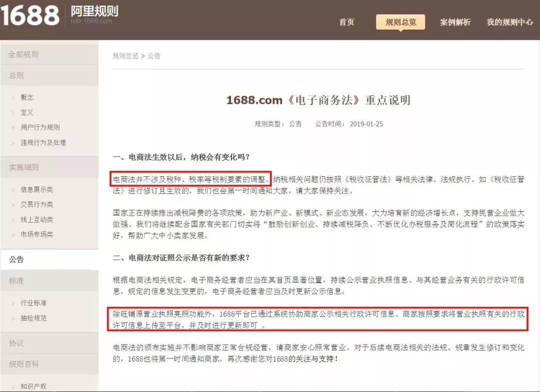Select the active 公告 sidebar item
This screenshot has height=392, width=540.
tap(49, 259)
